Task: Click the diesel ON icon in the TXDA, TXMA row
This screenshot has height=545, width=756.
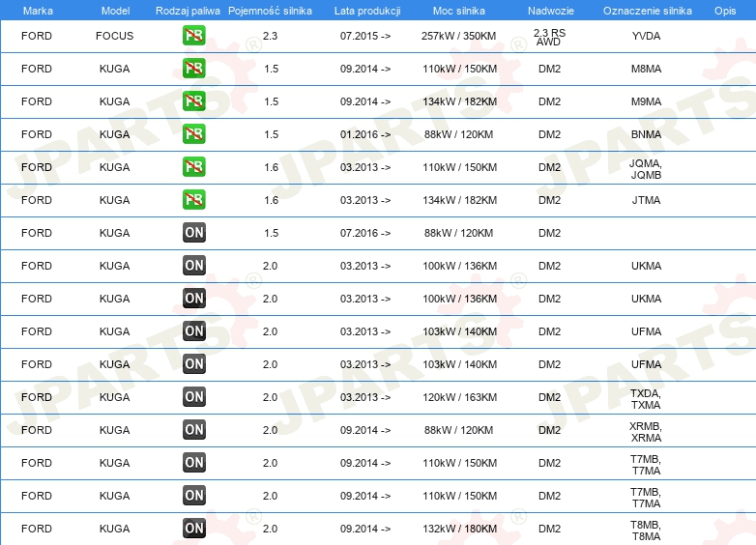Action: (x=193, y=397)
